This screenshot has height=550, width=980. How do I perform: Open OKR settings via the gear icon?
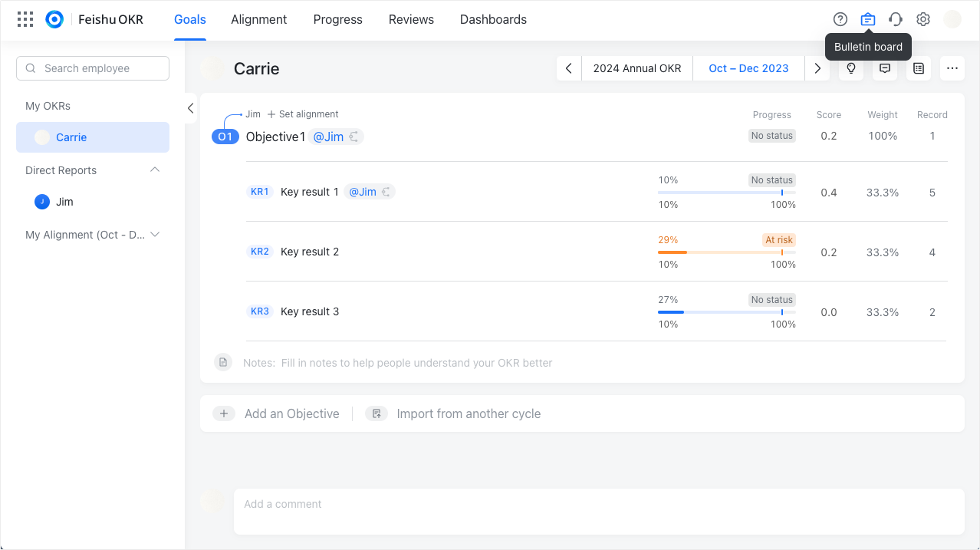(922, 19)
